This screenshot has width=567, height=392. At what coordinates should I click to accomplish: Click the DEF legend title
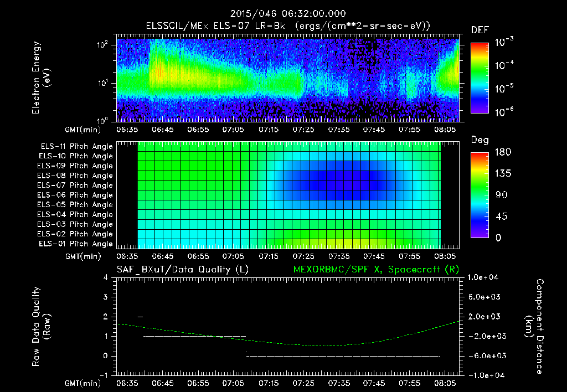click(x=480, y=30)
